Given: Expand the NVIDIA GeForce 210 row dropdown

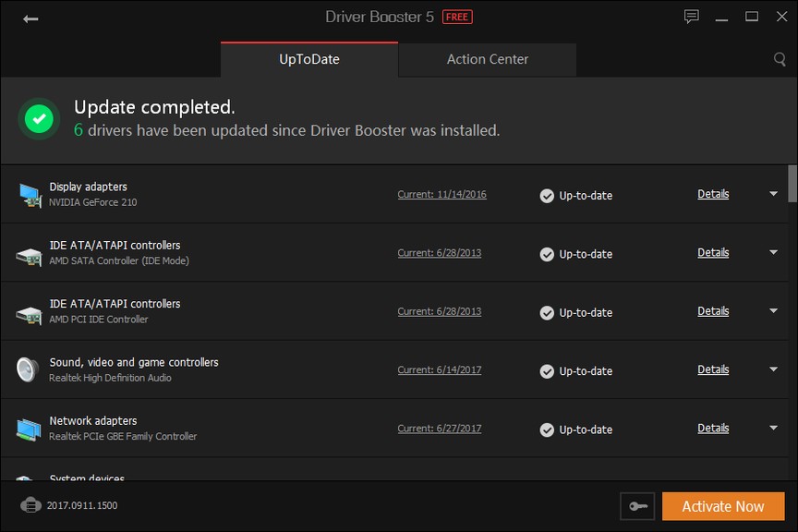Looking at the screenshot, I should pyautogui.click(x=773, y=194).
